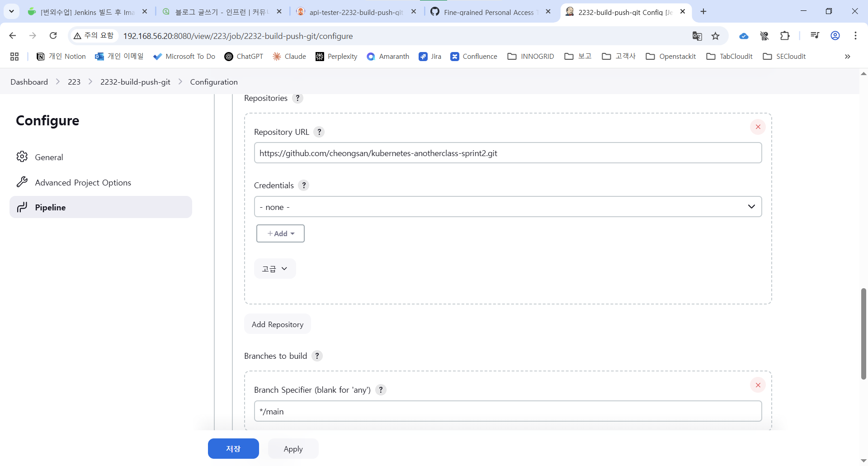Click the Repository URL input field
This screenshot has height=466, width=868.
tap(508, 153)
